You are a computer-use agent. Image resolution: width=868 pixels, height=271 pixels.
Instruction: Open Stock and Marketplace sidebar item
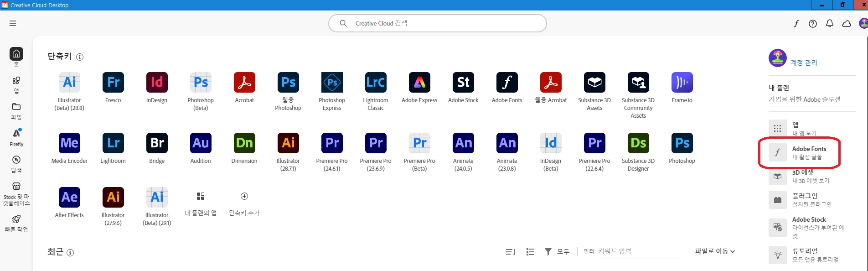coord(16,186)
